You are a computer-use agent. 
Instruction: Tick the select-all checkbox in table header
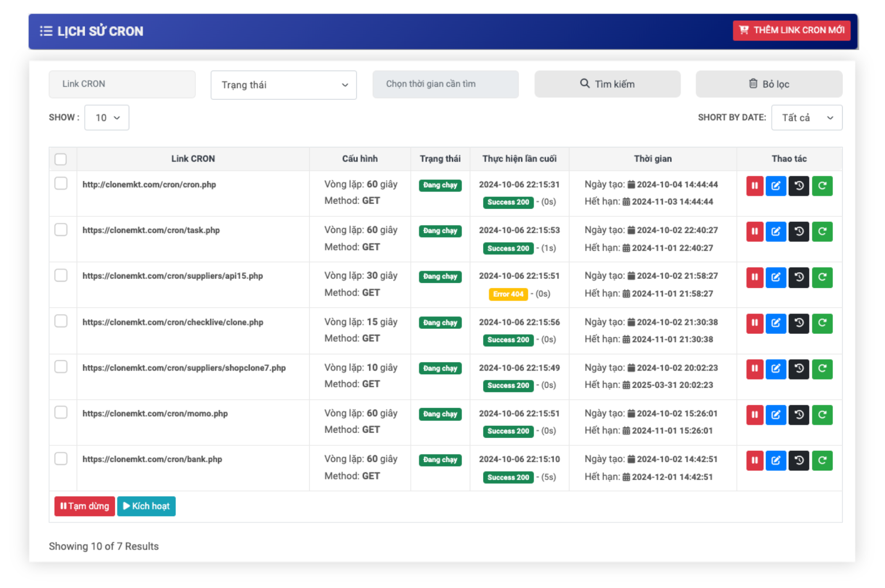click(x=61, y=159)
